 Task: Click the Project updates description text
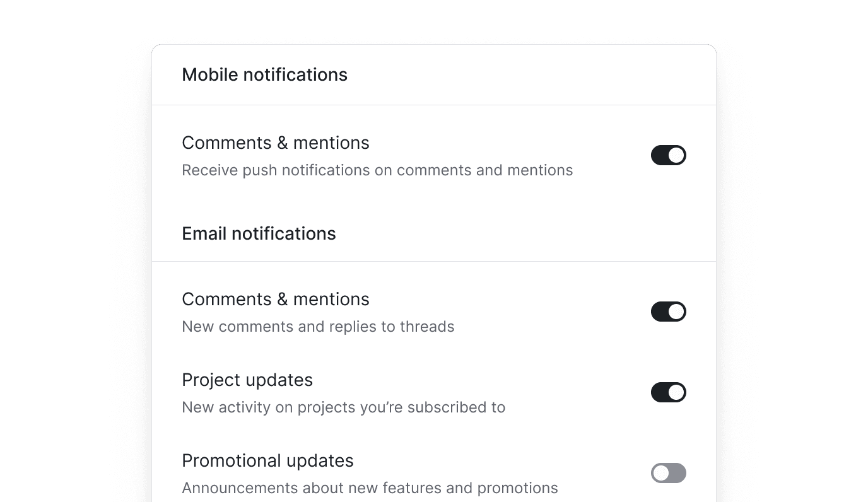coord(344,407)
